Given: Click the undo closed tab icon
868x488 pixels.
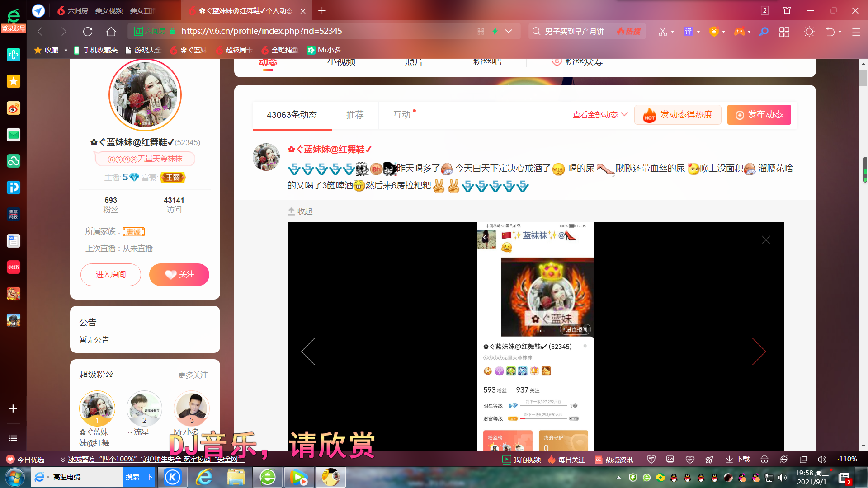Looking at the screenshot, I should click(x=830, y=32).
